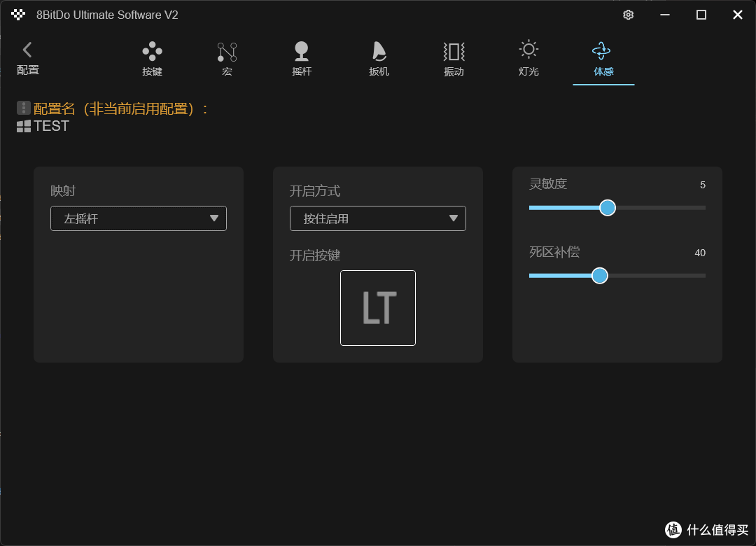Click the Windows icon beside TEST
Viewport: 756px width, 546px height.
pyautogui.click(x=24, y=127)
